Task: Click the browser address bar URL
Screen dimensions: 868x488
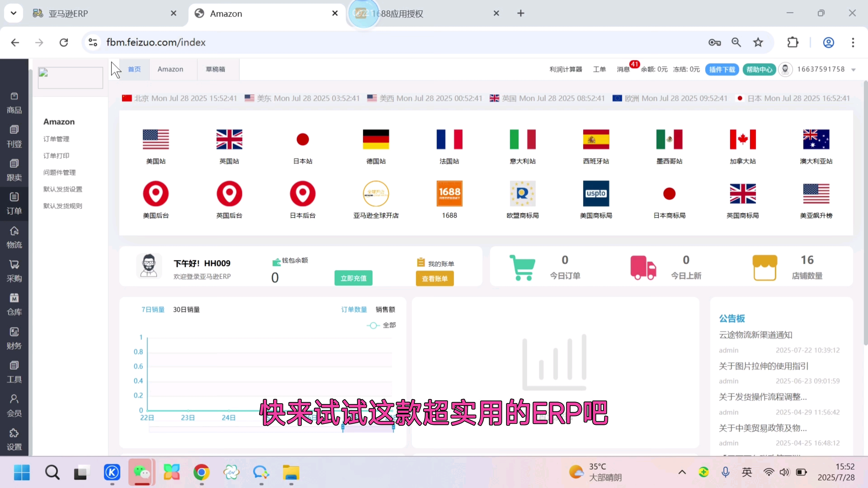Action: coord(156,42)
